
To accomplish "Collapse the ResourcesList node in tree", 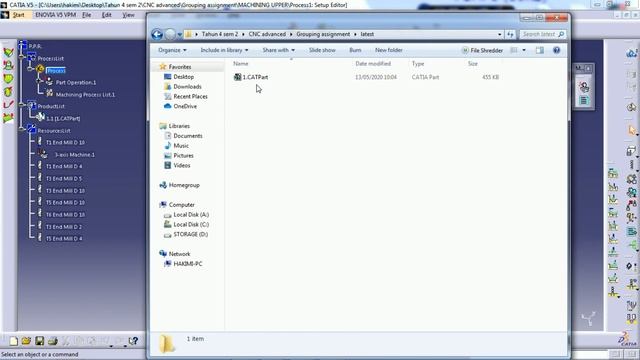I will (23, 130).
